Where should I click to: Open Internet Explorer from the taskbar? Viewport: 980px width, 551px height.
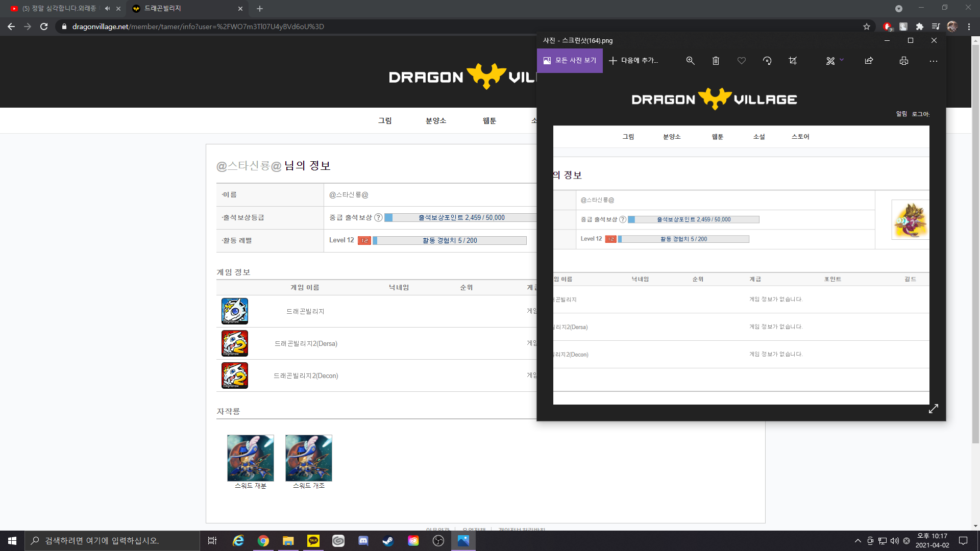pos(238,541)
